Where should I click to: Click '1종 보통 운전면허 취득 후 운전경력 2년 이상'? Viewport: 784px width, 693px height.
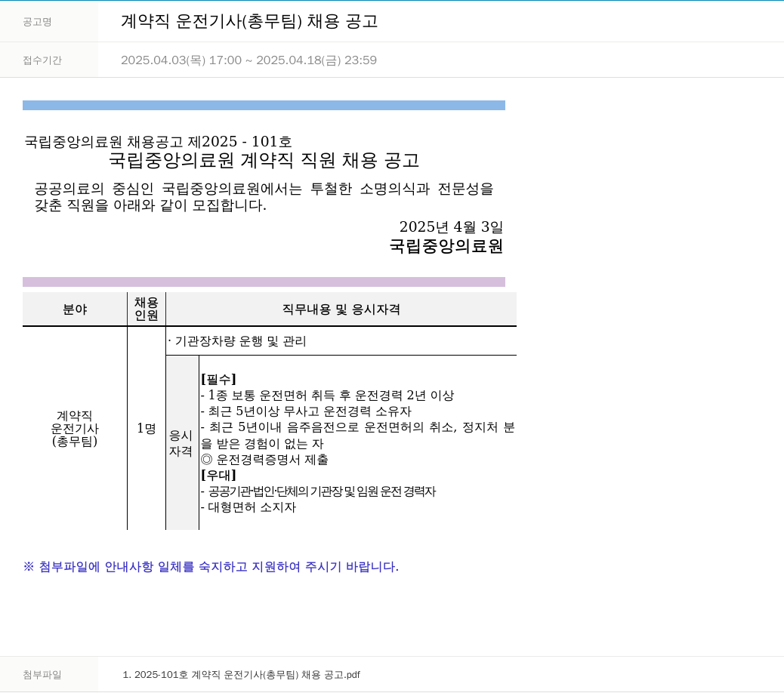click(x=327, y=396)
